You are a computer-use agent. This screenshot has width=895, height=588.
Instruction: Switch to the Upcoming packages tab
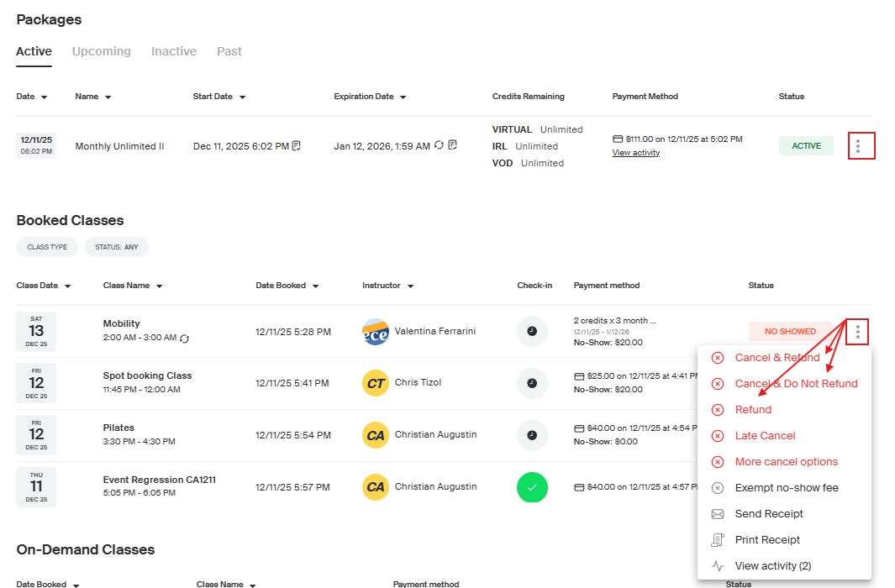pyautogui.click(x=102, y=51)
